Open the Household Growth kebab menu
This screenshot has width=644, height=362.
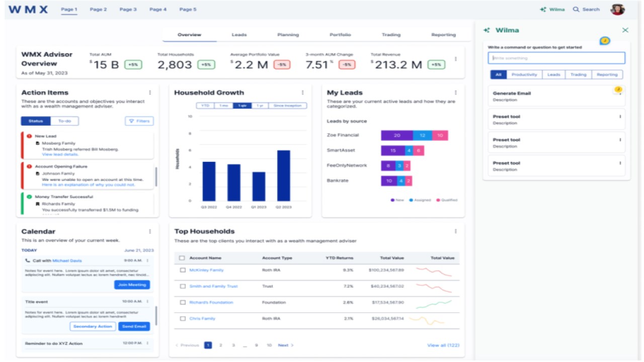pos(302,93)
